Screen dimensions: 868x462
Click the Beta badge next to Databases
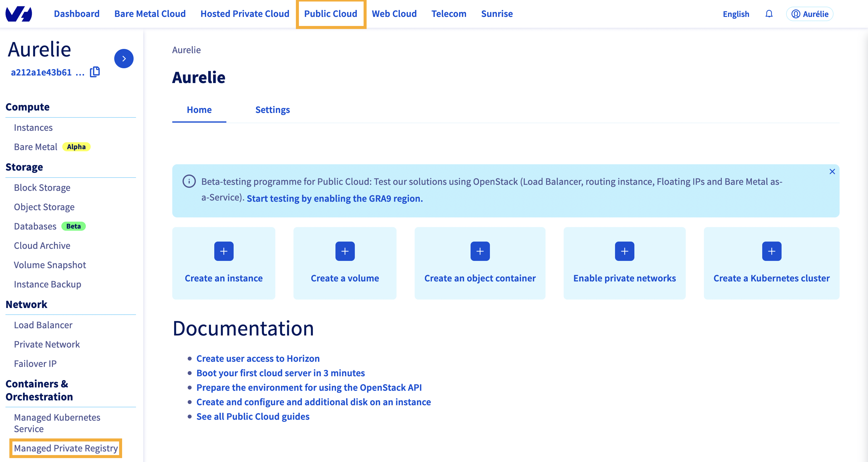[73, 226]
